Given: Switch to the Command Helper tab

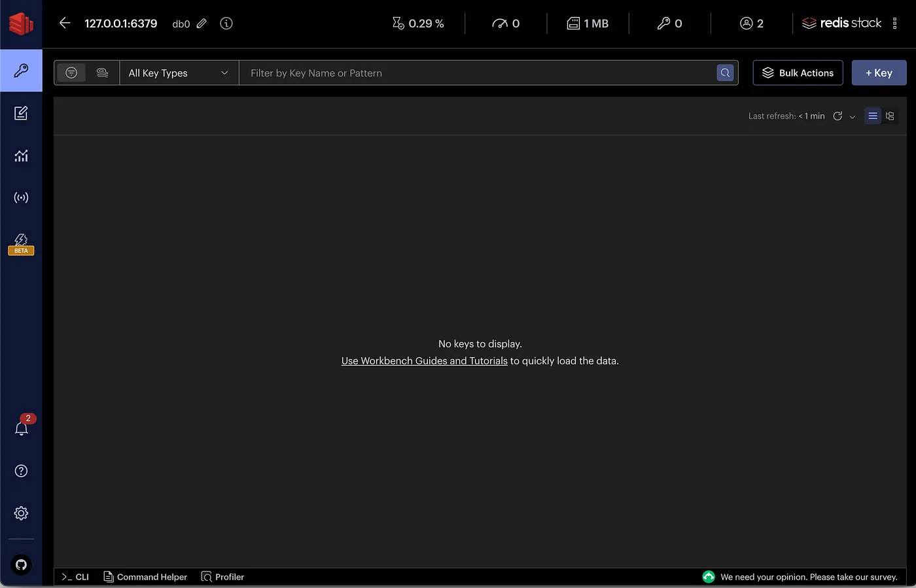Looking at the screenshot, I should coord(145,577).
